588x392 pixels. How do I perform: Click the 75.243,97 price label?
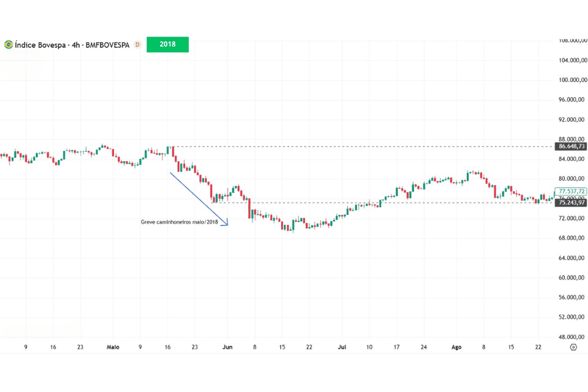click(x=572, y=202)
